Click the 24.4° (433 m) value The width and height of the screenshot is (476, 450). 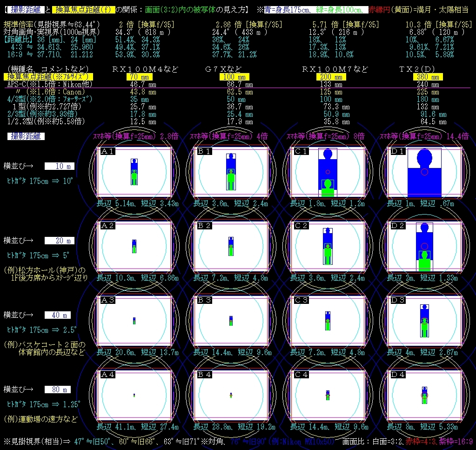coord(240,32)
